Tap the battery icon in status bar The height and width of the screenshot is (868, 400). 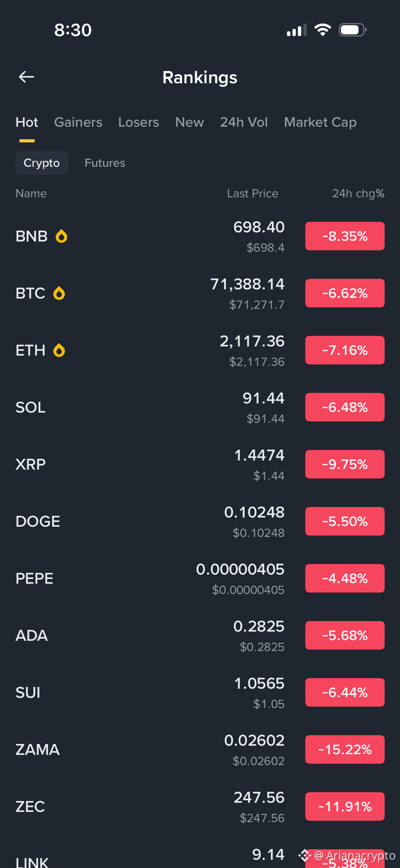click(353, 30)
